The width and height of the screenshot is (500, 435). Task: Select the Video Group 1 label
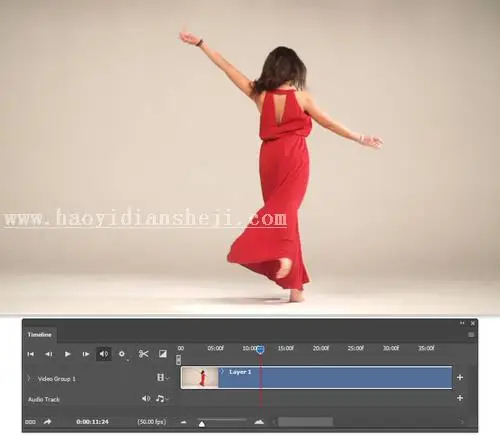57,379
